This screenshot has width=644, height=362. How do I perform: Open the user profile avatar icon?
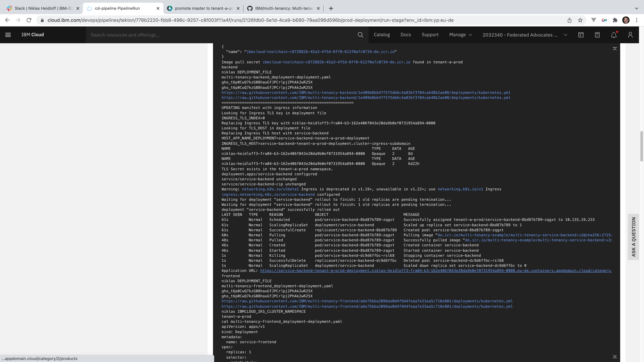click(630, 35)
